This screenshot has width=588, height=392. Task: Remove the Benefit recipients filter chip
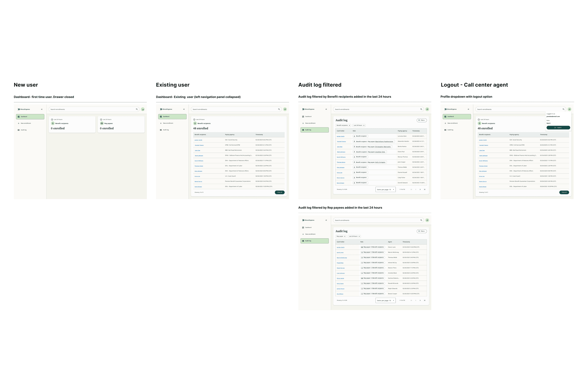coord(349,125)
